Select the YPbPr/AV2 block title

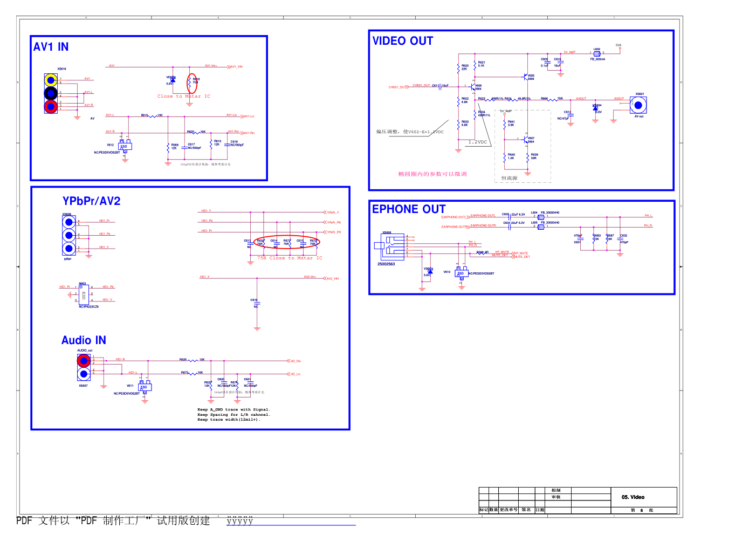[x=91, y=201]
